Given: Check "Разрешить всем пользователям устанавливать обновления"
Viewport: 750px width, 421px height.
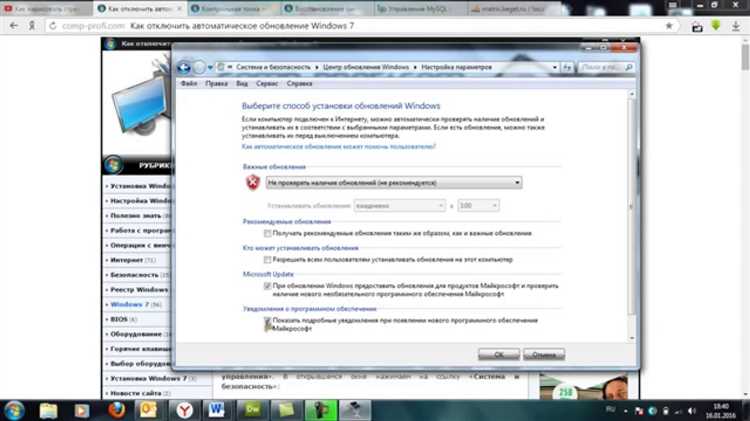Looking at the screenshot, I should [267, 260].
